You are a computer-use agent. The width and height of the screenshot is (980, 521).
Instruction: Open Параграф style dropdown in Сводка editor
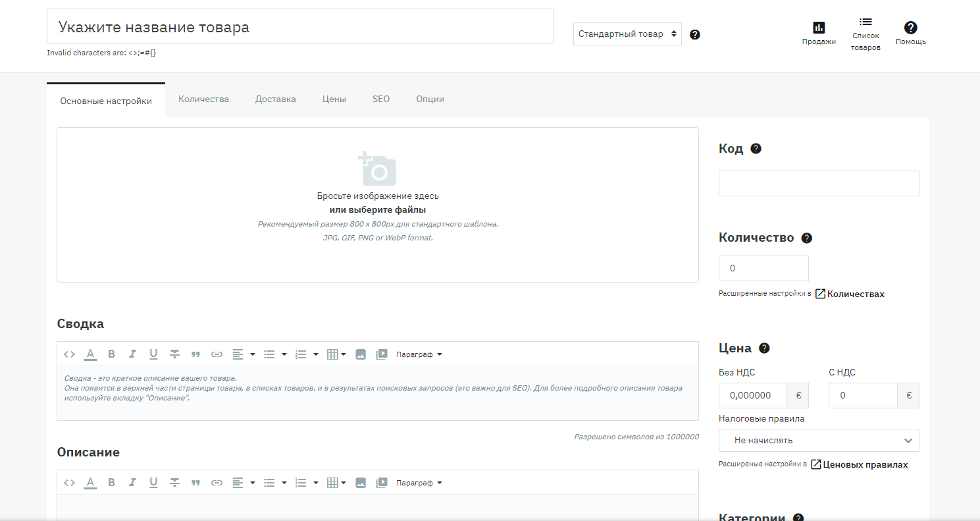(419, 354)
